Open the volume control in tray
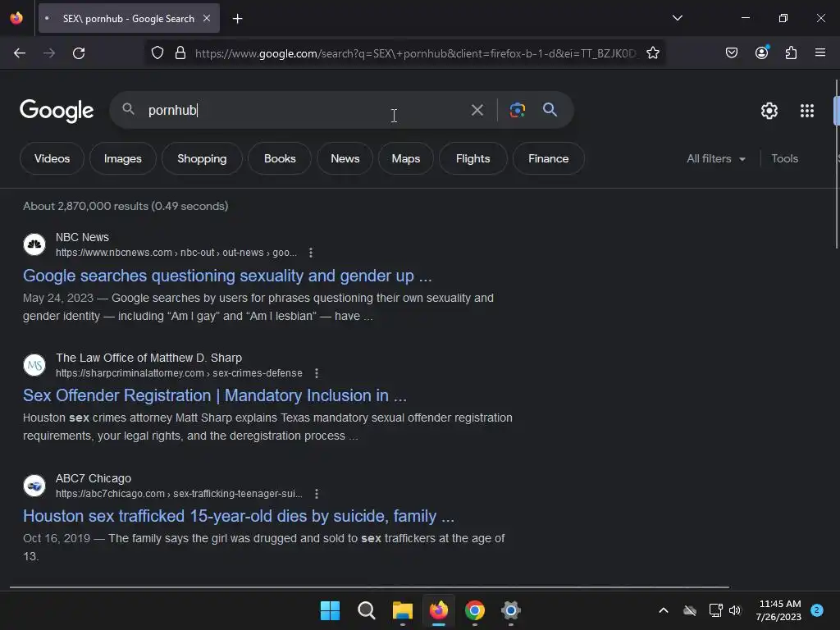The height and width of the screenshot is (630, 840). [735, 610]
